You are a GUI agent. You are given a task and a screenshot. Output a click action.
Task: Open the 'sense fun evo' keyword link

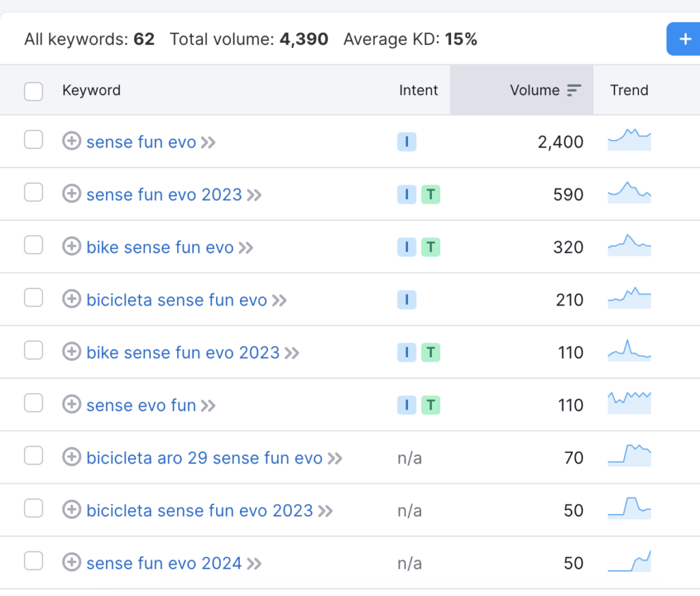(x=141, y=142)
